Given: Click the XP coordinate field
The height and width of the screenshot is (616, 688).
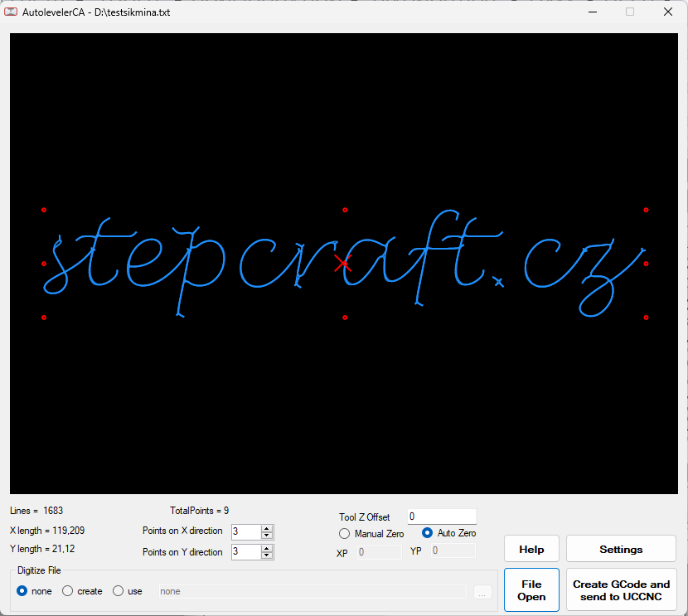Looking at the screenshot, I should pos(379,552).
